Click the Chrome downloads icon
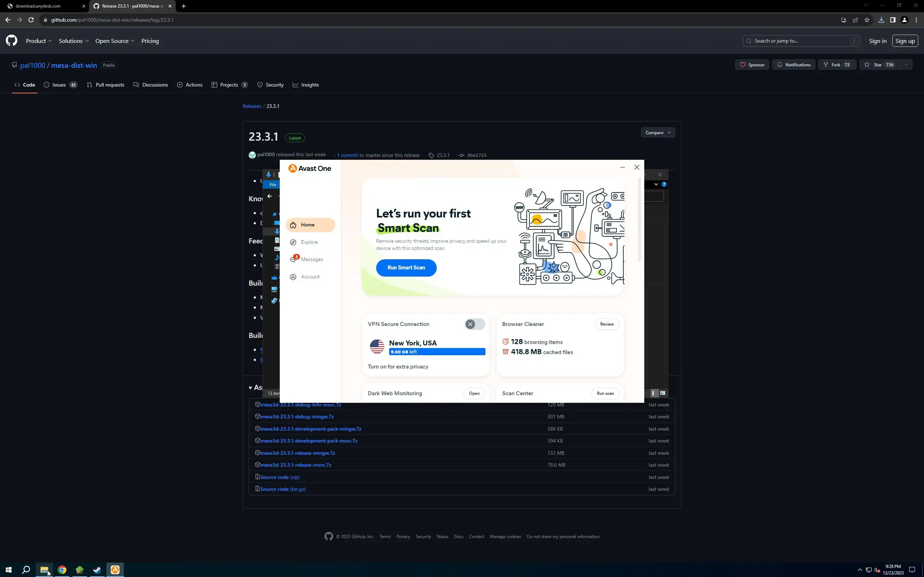The image size is (924, 577). 881,20
